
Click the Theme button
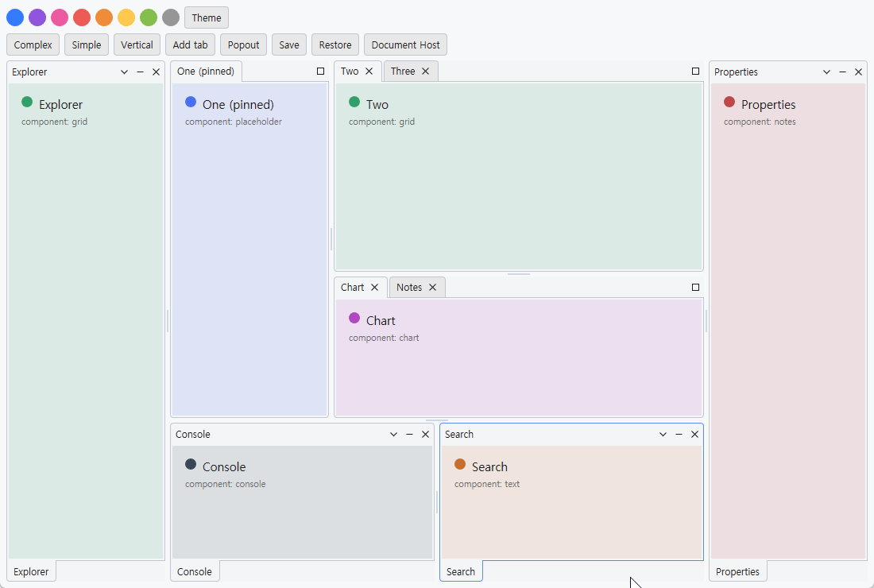207,17
